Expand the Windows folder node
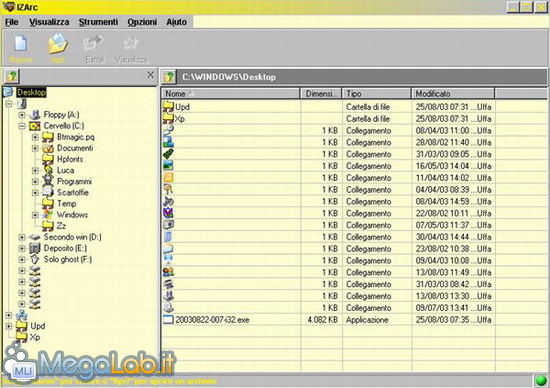550x388 pixels. [x=35, y=215]
